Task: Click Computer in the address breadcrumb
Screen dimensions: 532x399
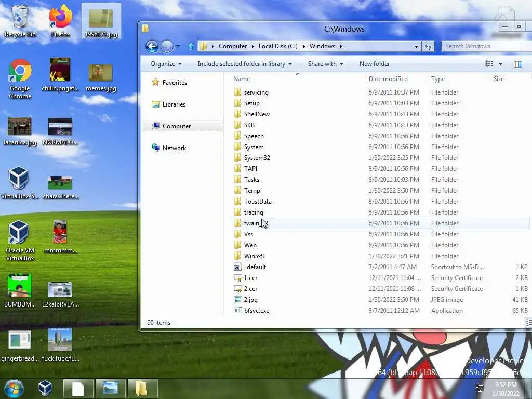Action: click(x=233, y=46)
